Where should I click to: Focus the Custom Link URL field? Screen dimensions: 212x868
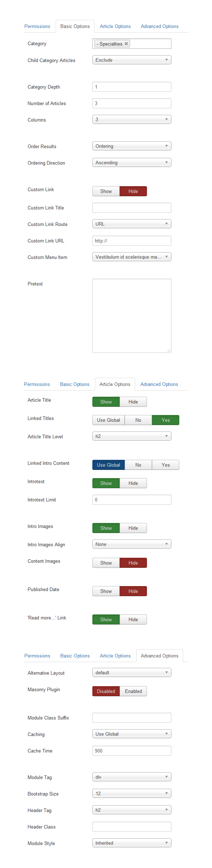(x=132, y=241)
